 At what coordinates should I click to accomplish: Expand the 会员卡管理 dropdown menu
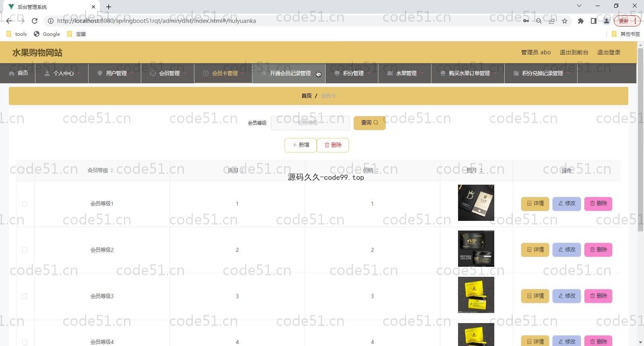243,73
